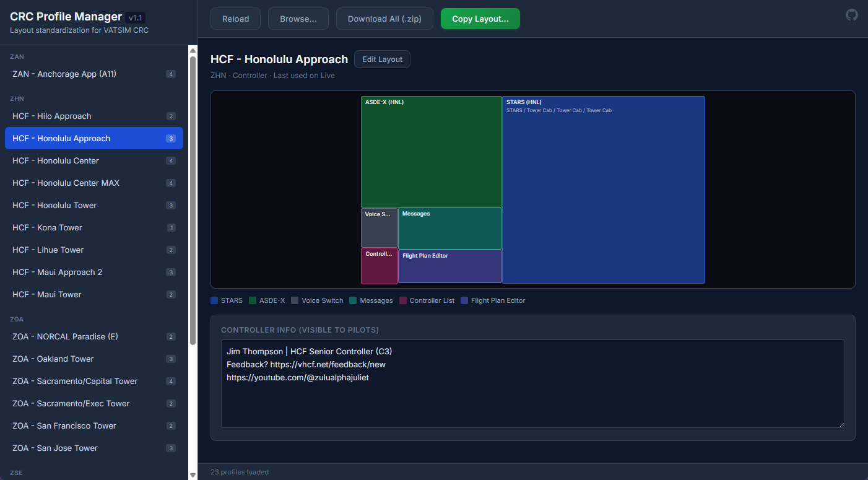Select the Messages window in layout preview

click(450, 229)
